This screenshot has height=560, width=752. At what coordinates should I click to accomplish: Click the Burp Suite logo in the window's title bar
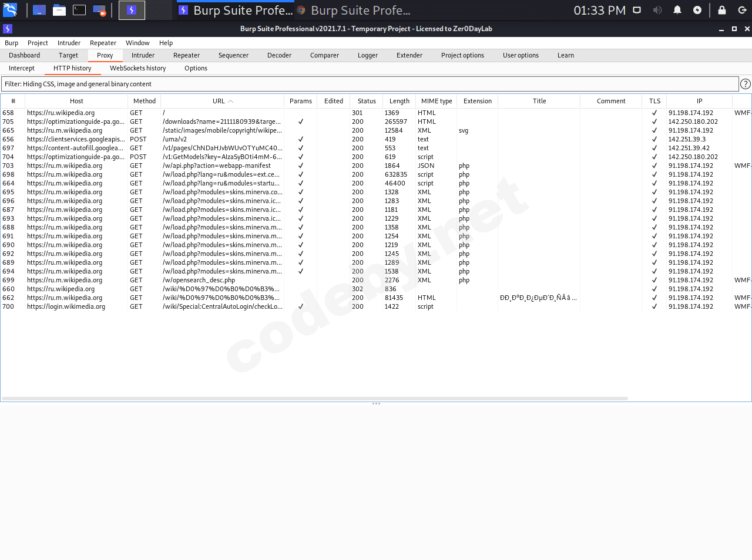click(x=8, y=29)
